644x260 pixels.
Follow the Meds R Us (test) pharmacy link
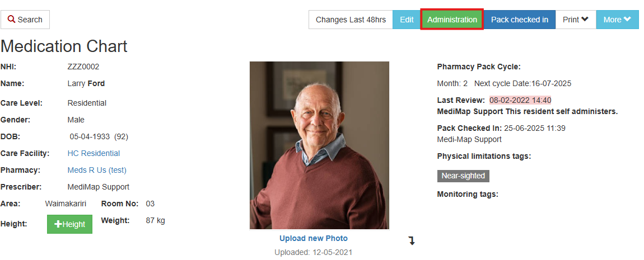97,170
